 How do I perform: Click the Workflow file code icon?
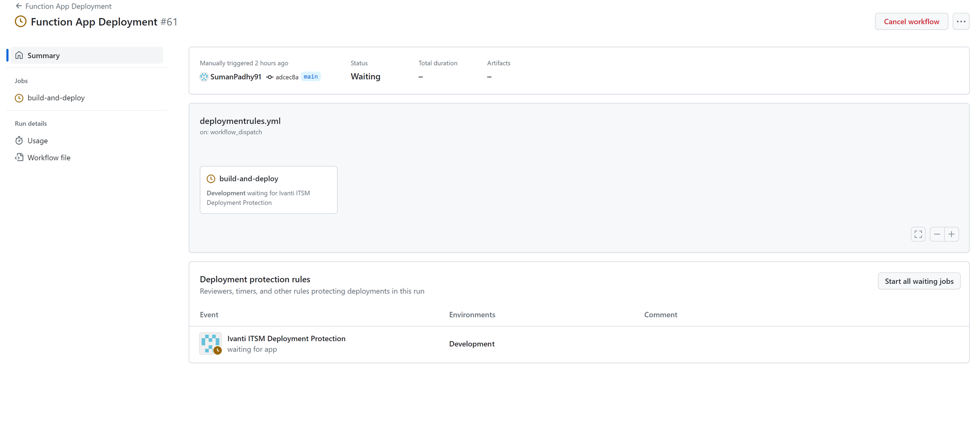(x=19, y=157)
